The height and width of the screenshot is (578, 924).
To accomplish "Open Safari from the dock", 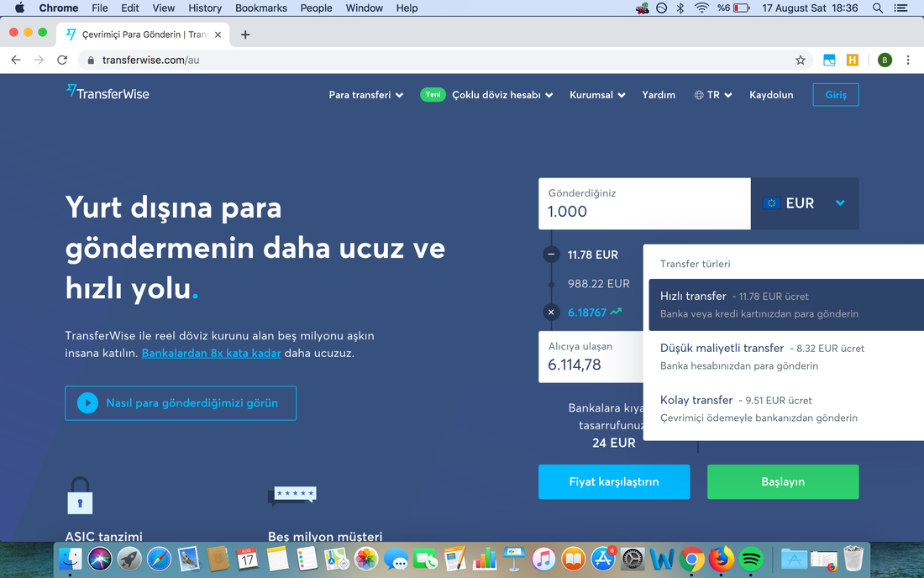I will coord(159,559).
